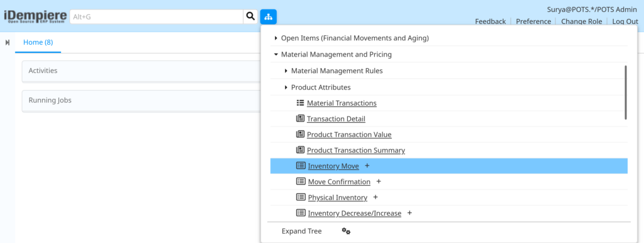Click the search magnifier icon

250,16
